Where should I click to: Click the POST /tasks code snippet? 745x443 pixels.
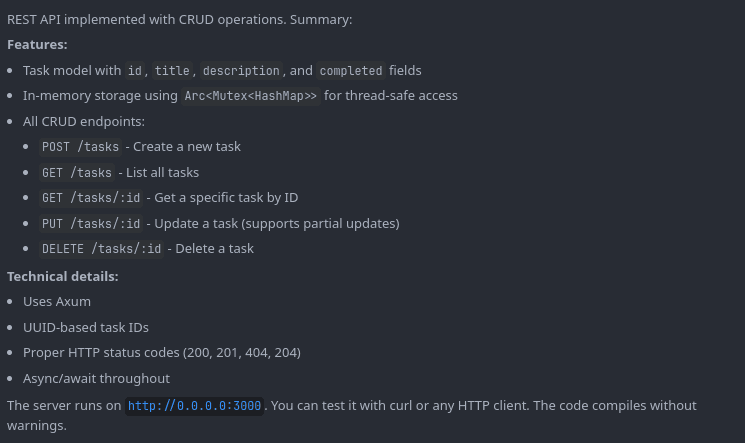point(80,147)
